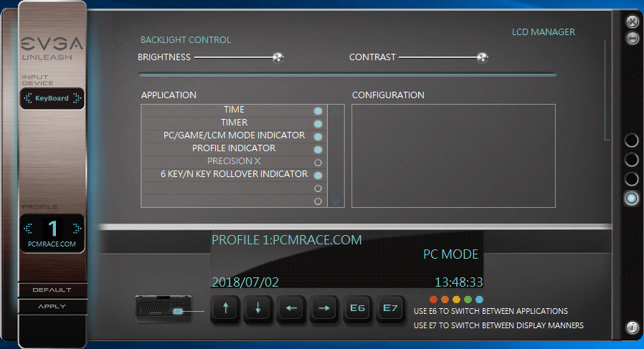644x349 pixels.
Task: Click the profile number 1 display
Action: click(x=52, y=229)
